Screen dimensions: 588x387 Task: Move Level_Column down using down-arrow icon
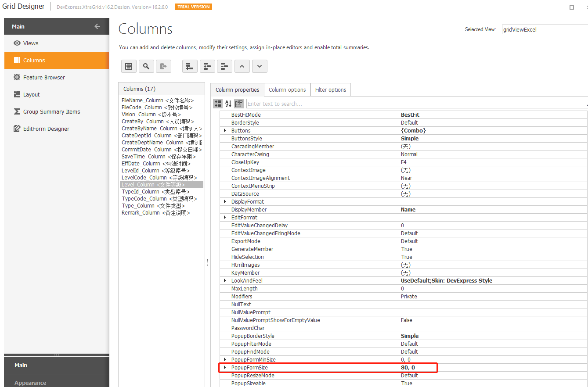[x=260, y=66]
